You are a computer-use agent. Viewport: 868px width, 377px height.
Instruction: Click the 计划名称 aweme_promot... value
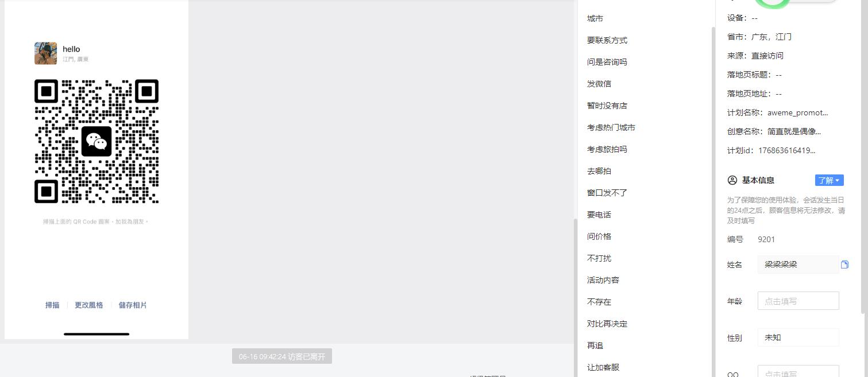798,112
